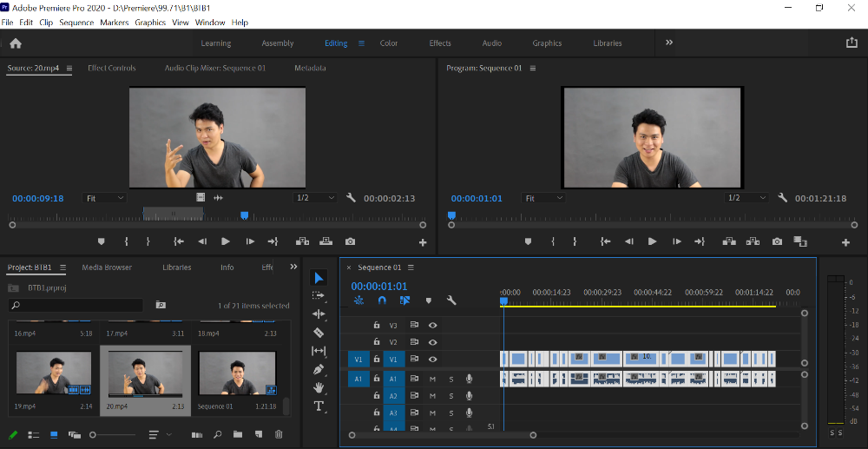Create new bin in Project panel

pyautogui.click(x=238, y=434)
